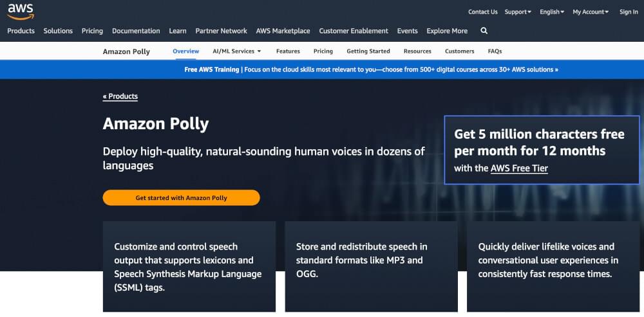The width and height of the screenshot is (644, 317).
Task: Click the lifelike voices feature card
Action: pyautogui.click(x=553, y=267)
